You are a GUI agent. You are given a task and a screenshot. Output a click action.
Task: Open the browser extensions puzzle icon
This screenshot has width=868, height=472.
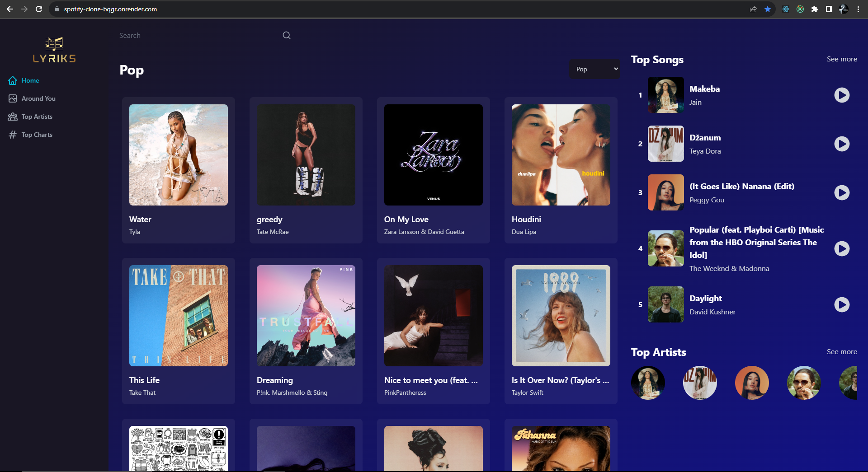pos(815,9)
